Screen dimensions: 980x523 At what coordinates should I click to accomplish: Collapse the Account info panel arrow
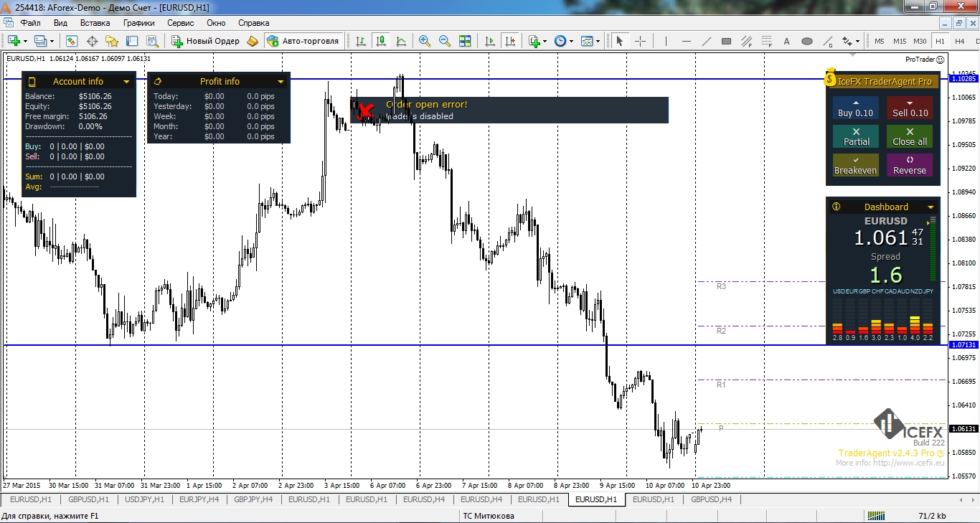[x=126, y=82]
